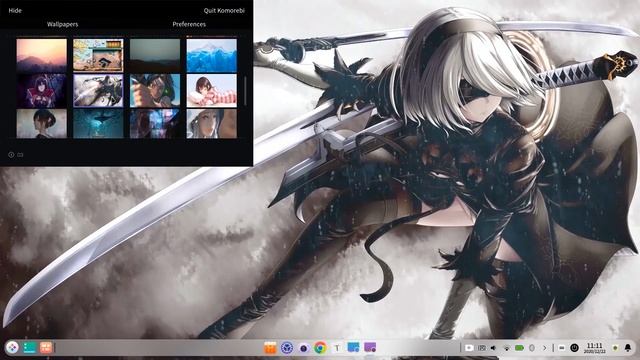The image size is (640, 360).
Task: Click the wallpaper list scrollbar
Action: click(245, 91)
